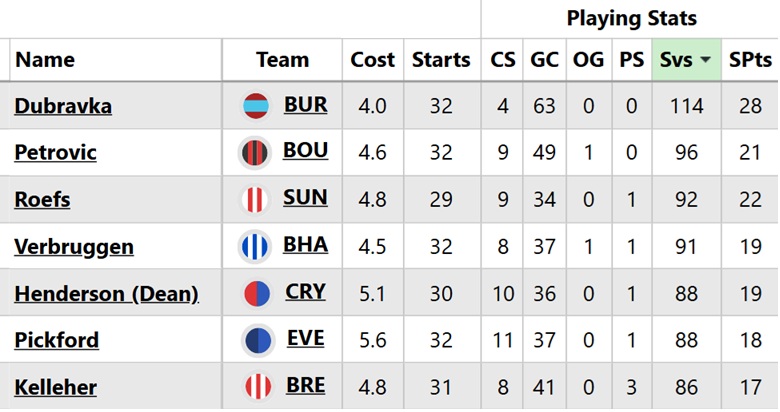Click Burnley team badge icon
This screenshot has width=780, height=412.
point(257,106)
